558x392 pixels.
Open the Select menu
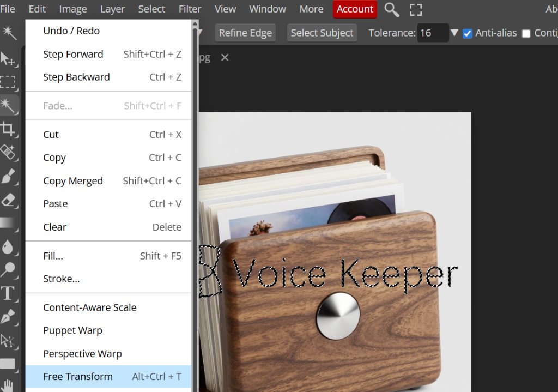151,9
